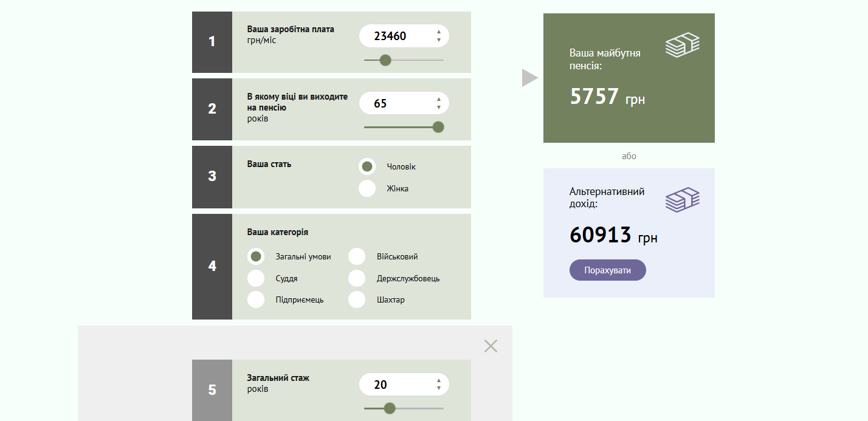The height and width of the screenshot is (421, 868).
Task: Choose the Держслужбовець category
Action: coord(357,278)
